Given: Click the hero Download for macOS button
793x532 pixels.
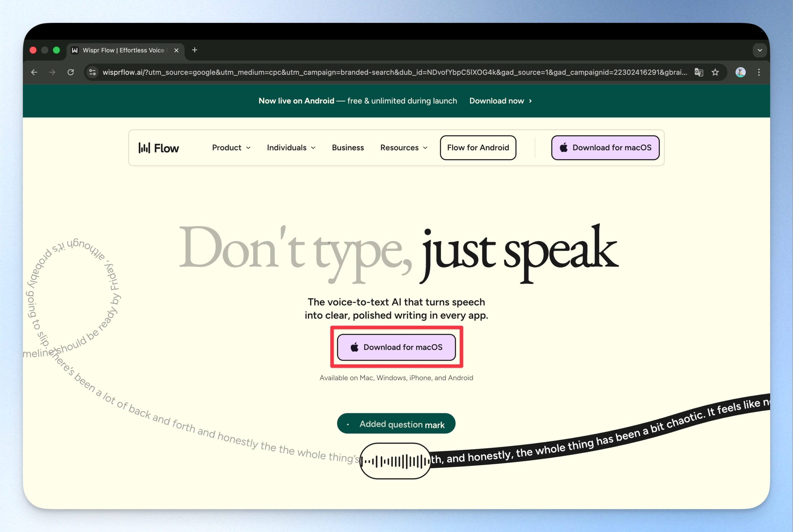Looking at the screenshot, I should point(396,347).
